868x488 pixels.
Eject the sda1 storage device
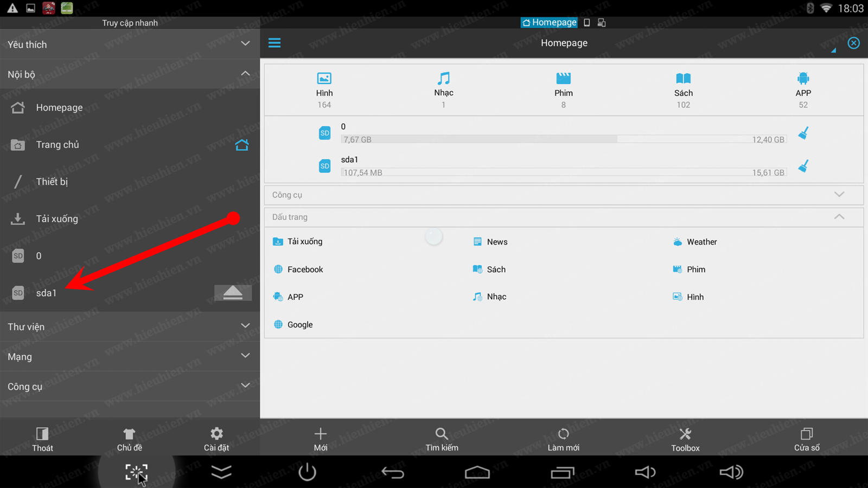tap(233, 292)
